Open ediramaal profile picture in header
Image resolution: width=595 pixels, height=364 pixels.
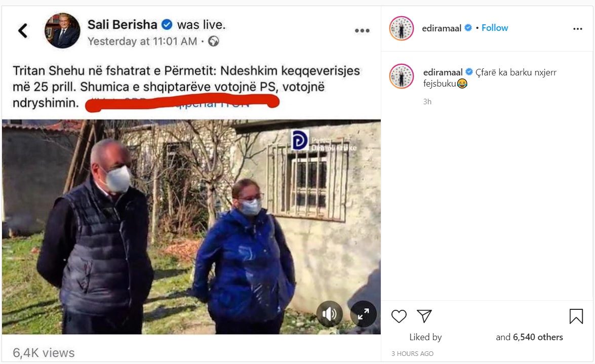coord(402,28)
